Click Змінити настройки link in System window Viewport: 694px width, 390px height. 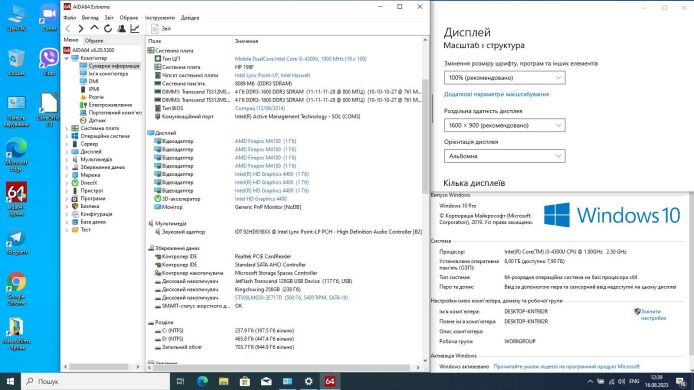(x=653, y=315)
